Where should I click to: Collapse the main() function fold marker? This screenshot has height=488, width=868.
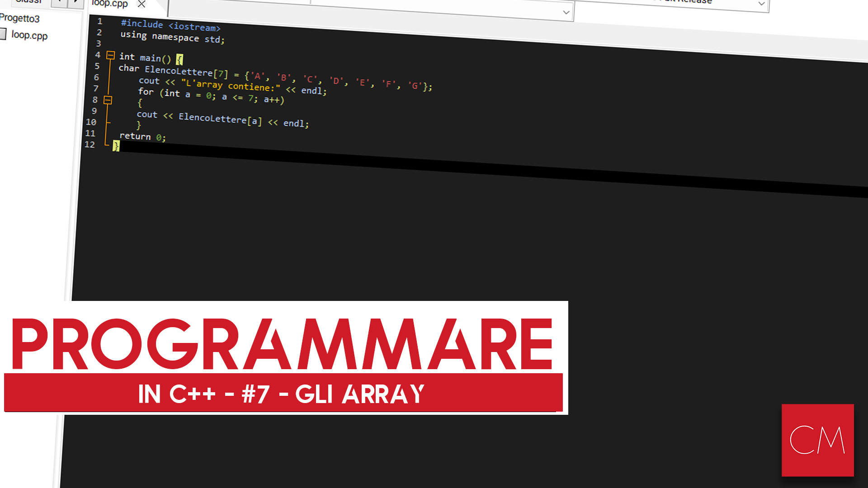coord(110,56)
